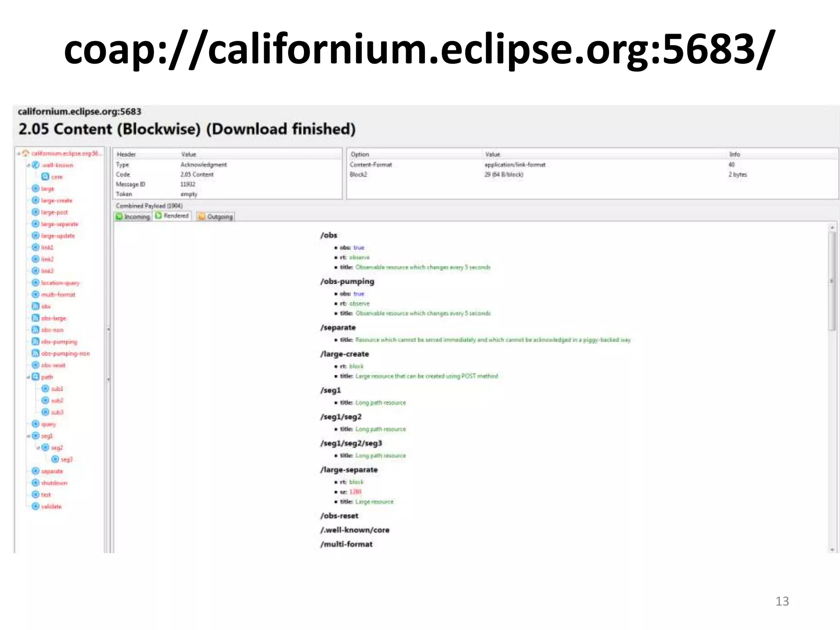Image resolution: width=840 pixels, height=630 pixels.
Task: Collapse the path tree node
Action: [x=28, y=377]
